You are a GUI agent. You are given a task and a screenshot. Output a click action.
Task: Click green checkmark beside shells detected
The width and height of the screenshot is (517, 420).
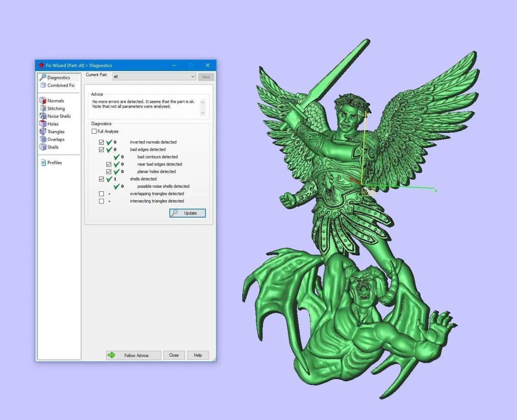109,179
